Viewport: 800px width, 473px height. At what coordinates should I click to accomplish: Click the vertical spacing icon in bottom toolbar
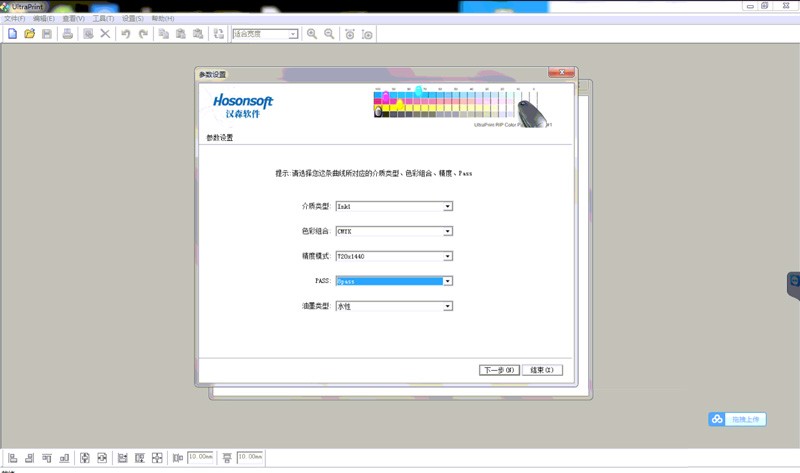pyautogui.click(x=227, y=458)
